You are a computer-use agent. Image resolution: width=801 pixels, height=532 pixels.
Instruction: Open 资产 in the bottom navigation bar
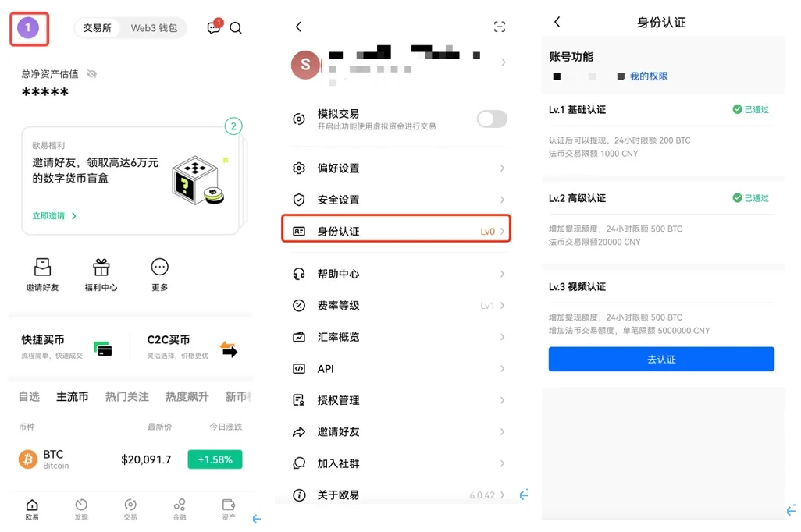(228, 509)
